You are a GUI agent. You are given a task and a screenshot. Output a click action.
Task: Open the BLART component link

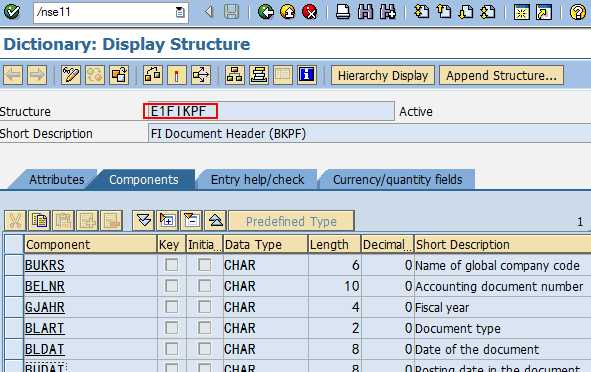tap(45, 328)
